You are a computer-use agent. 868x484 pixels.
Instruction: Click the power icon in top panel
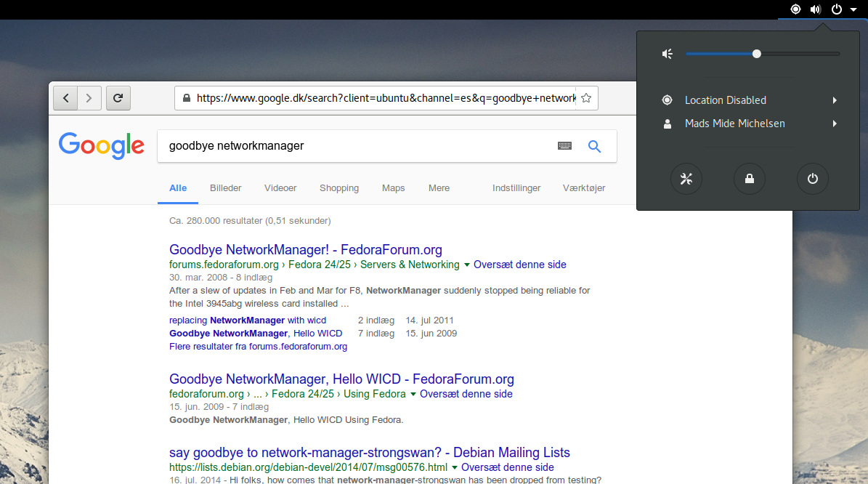(837, 9)
